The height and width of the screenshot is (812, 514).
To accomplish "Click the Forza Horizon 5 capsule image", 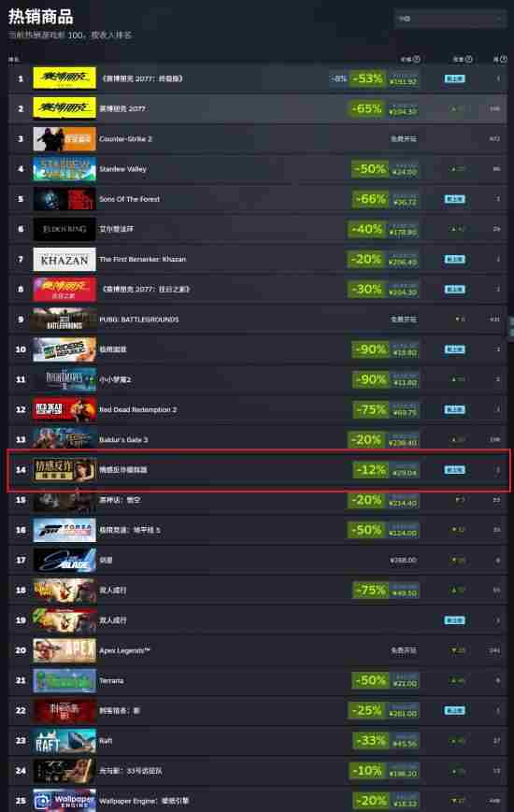I will (64, 530).
